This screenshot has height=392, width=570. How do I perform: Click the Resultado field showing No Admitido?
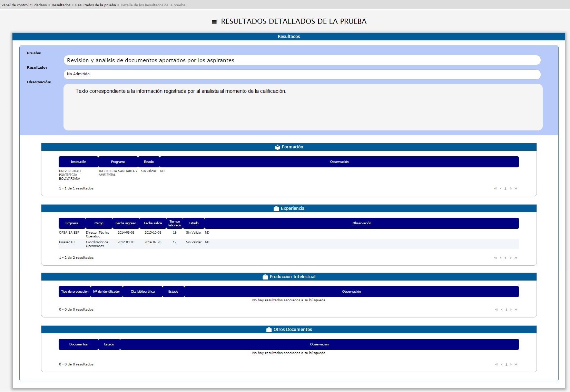point(302,74)
